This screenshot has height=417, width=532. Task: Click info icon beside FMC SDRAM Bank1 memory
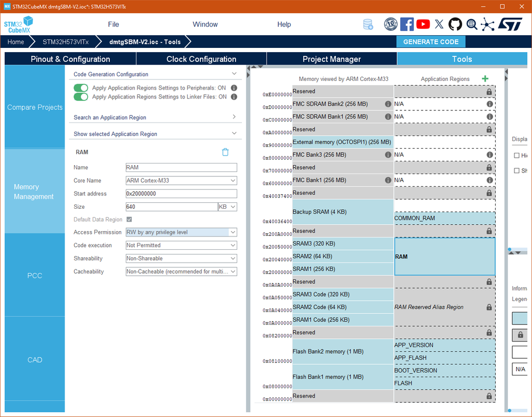(x=388, y=117)
